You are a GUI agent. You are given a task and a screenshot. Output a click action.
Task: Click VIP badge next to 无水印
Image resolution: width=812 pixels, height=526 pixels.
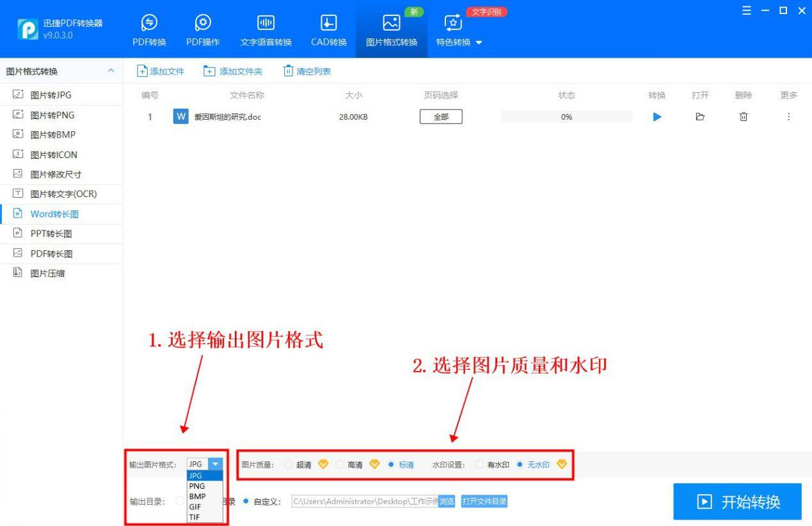click(562, 464)
